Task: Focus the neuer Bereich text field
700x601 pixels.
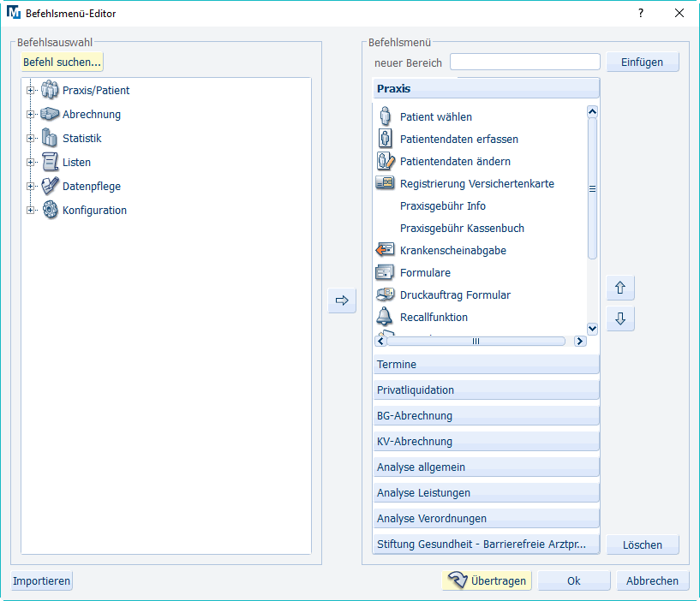Action: (x=524, y=62)
